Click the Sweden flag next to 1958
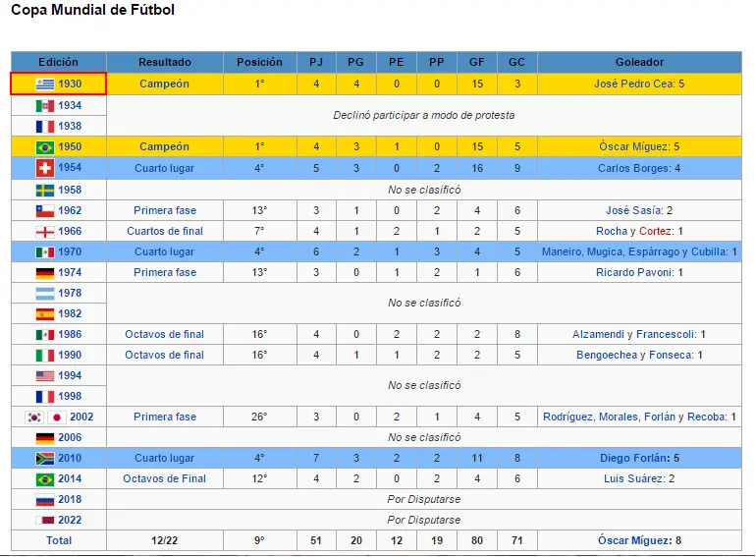Image resolution: width=756 pixels, height=557 pixels. pos(45,190)
